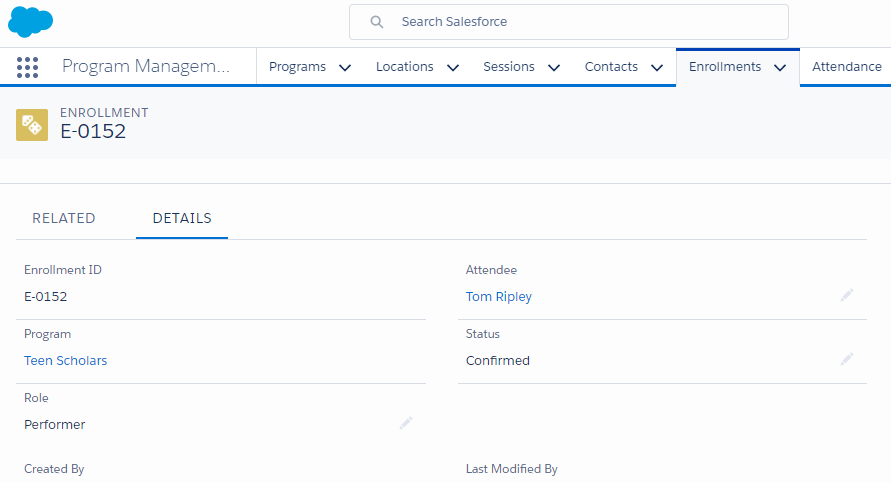This screenshot has width=891, height=483.
Task: Click the search magnifier icon
Action: [377, 22]
